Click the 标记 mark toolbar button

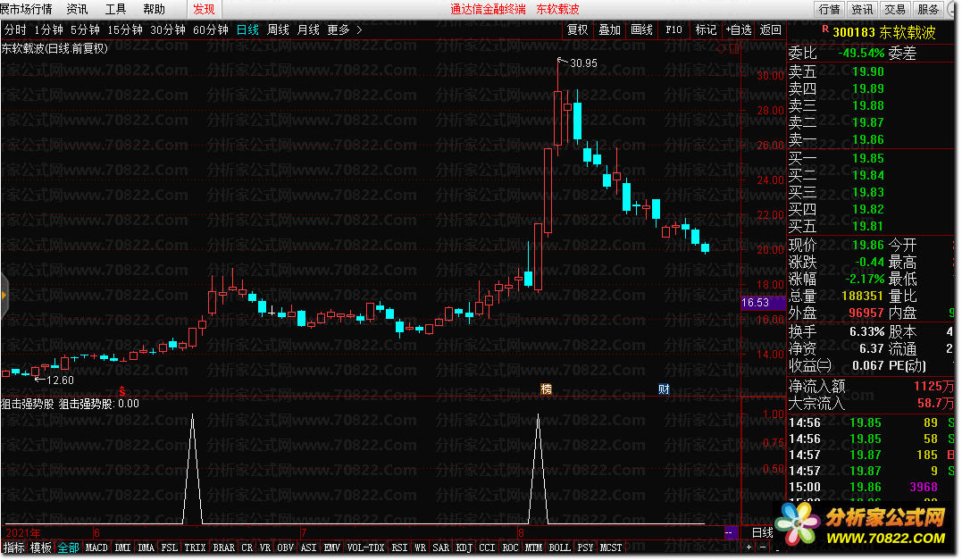pyautogui.click(x=706, y=29)
